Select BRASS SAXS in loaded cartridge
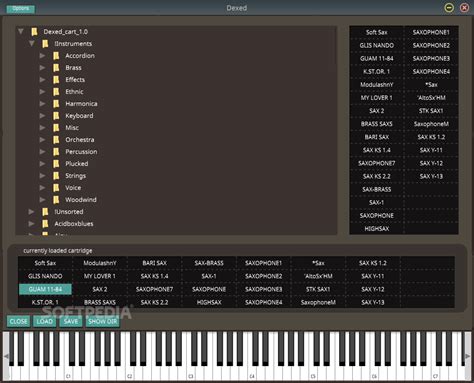Screen dimensions: 474x383 [100, 302]
